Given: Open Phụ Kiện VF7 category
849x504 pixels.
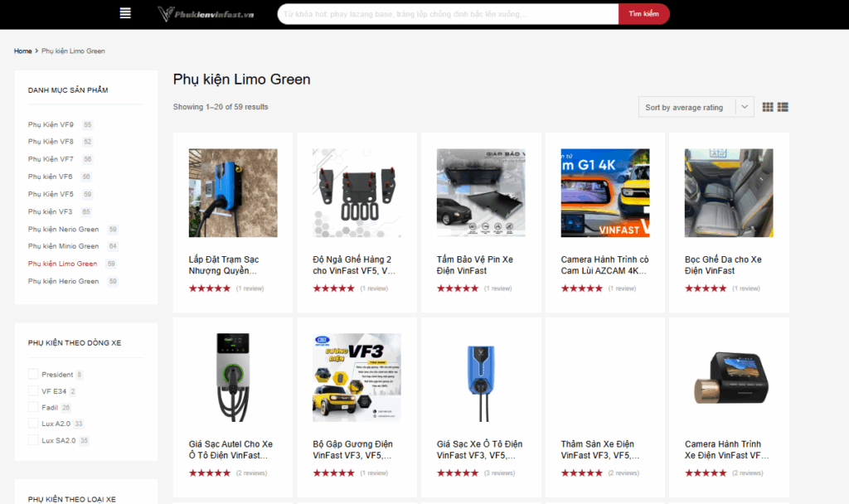Looking at the screenshot, I should tap(51, 159).
